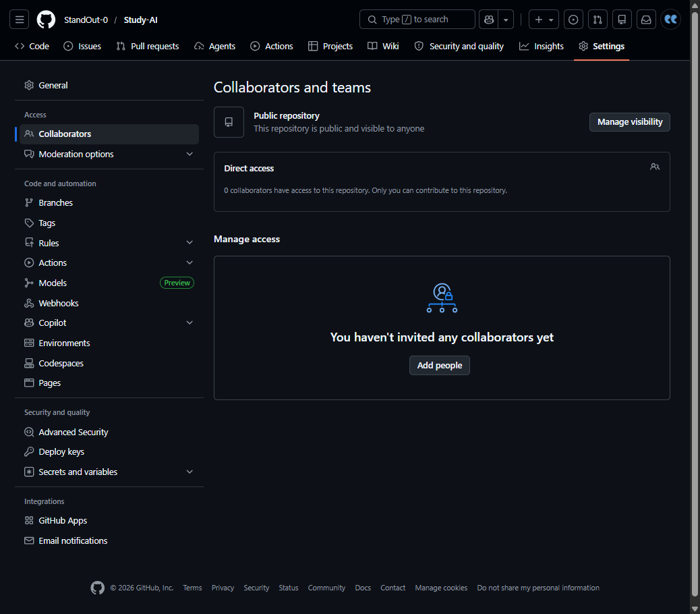View your pull requests header icon
700x614 pixels.
pos(597,19)
